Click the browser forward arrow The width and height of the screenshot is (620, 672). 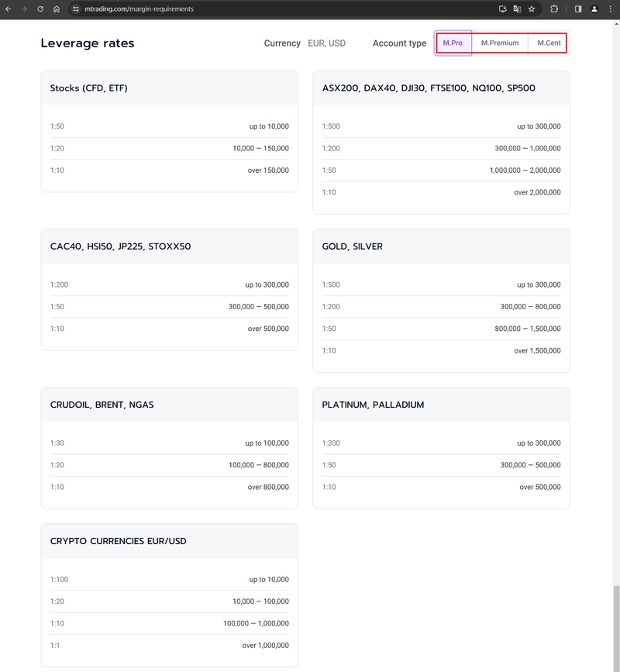coord(24,9)
